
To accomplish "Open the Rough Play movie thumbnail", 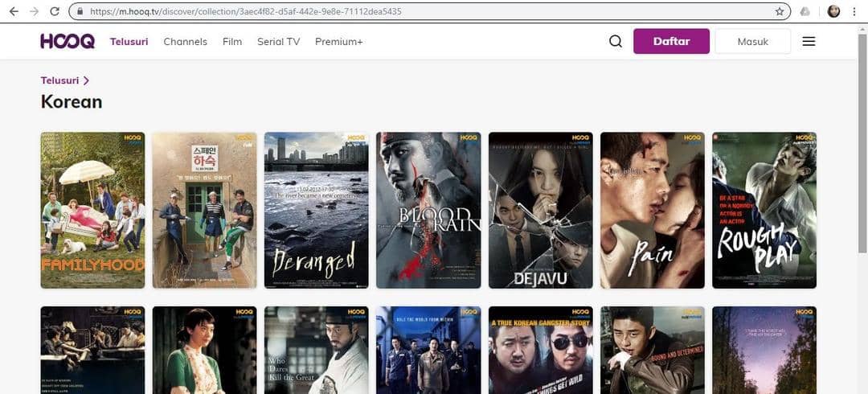I will 764,210.
